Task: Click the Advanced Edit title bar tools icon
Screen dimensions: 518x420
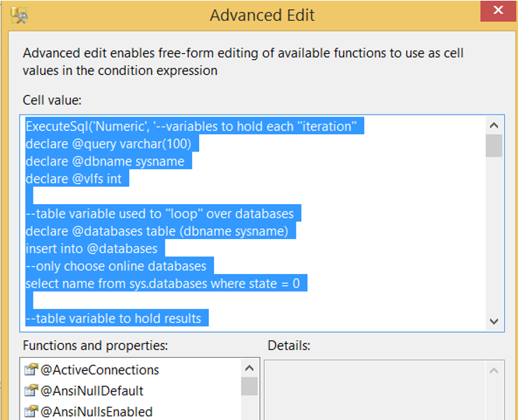Action: 19,15
